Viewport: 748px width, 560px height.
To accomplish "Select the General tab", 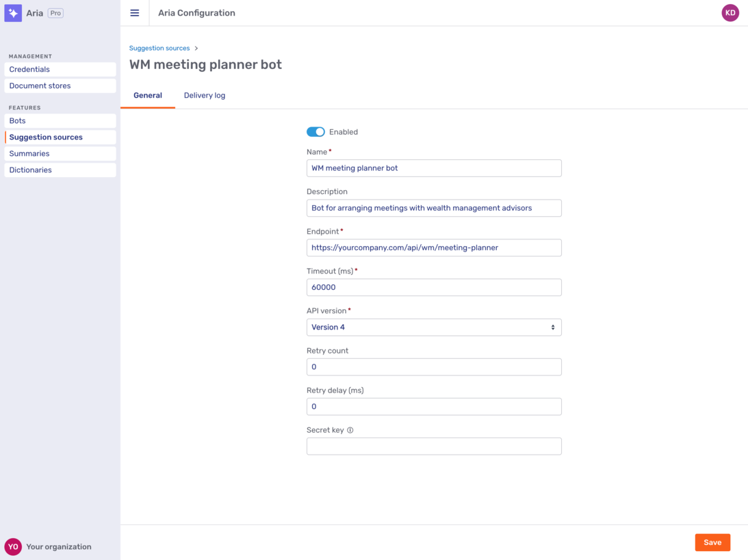I will (x=147, y=95).
